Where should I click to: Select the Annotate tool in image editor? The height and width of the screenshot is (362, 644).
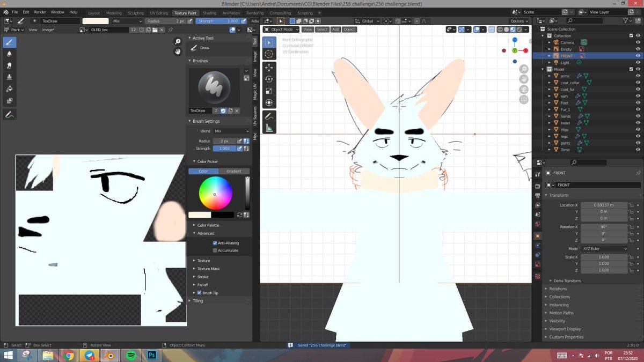point(10,115)
